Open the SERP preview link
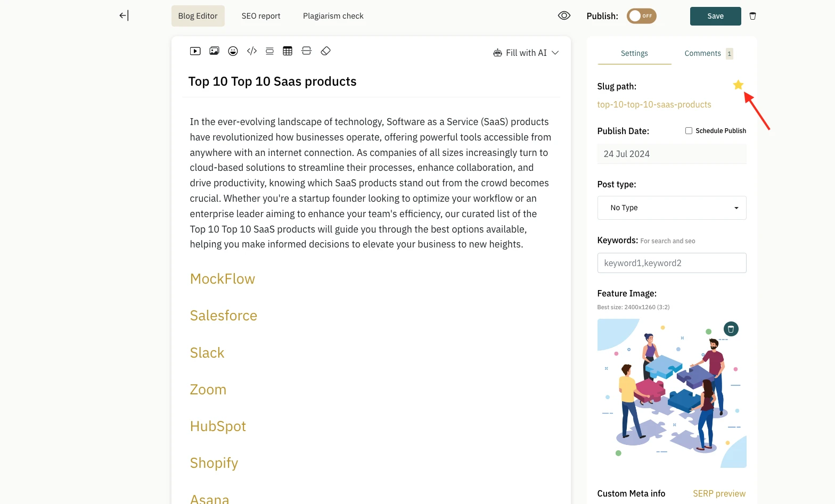The width and height of the screenshot is (835, 504). point(719,493)
